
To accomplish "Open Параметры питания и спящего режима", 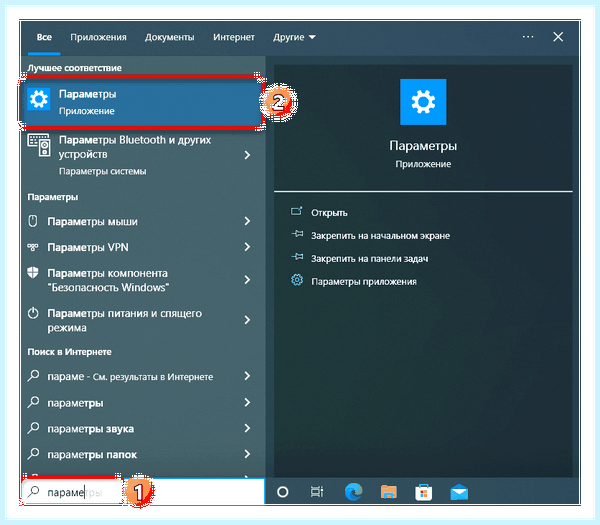I will coord(142,320).
